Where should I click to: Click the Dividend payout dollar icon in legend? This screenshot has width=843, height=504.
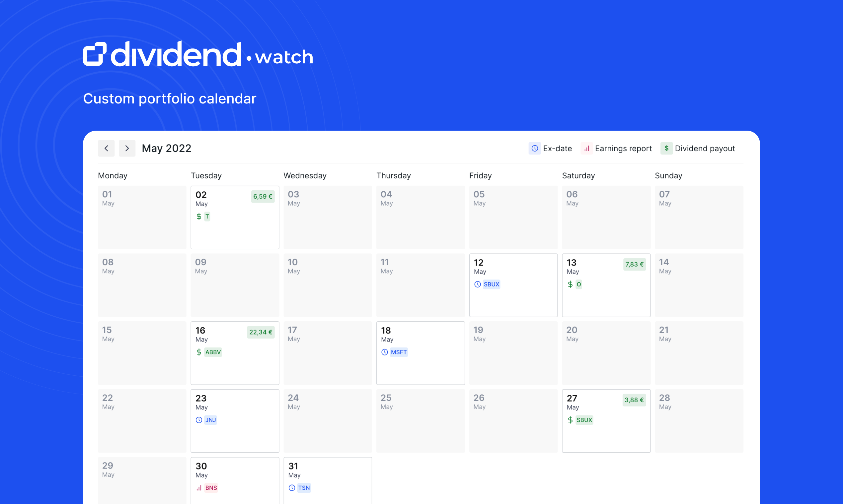tap(666, 149)
